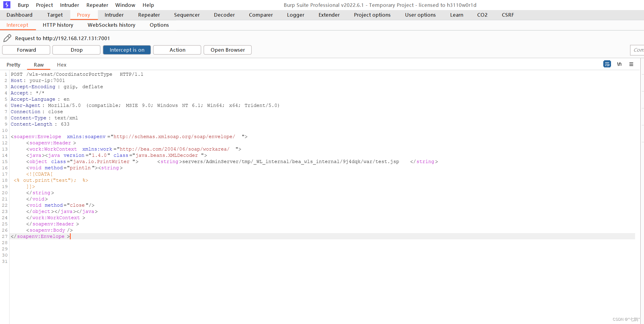The height and width of the screenshot is (324, 644).
Task: Toggle non-printable characters \n icon
Action: coord(619,64)
